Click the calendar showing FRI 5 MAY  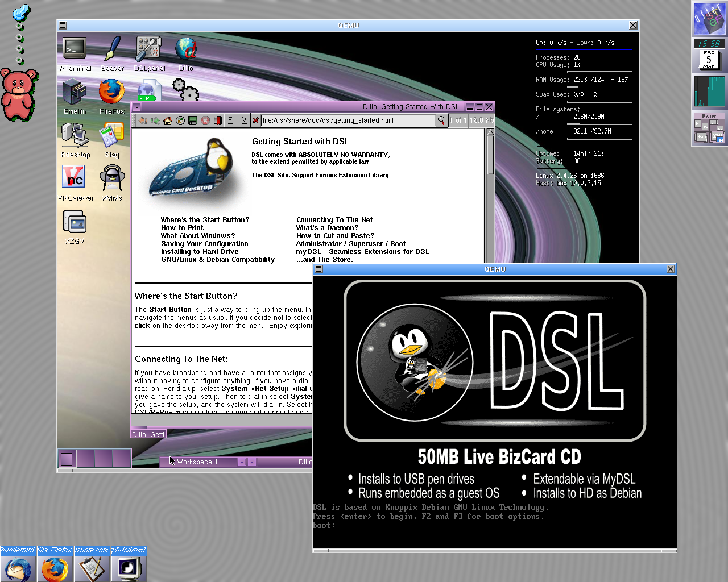tap(709, 60)
